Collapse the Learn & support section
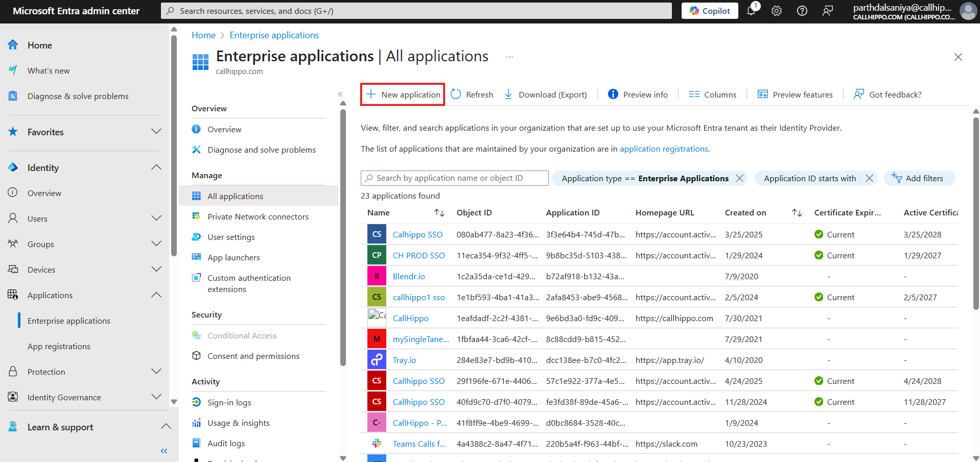 166,427
